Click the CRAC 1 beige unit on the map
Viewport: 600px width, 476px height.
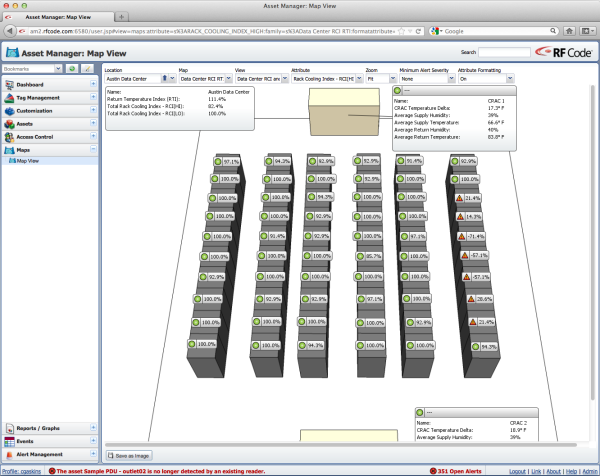click(344, 112)
